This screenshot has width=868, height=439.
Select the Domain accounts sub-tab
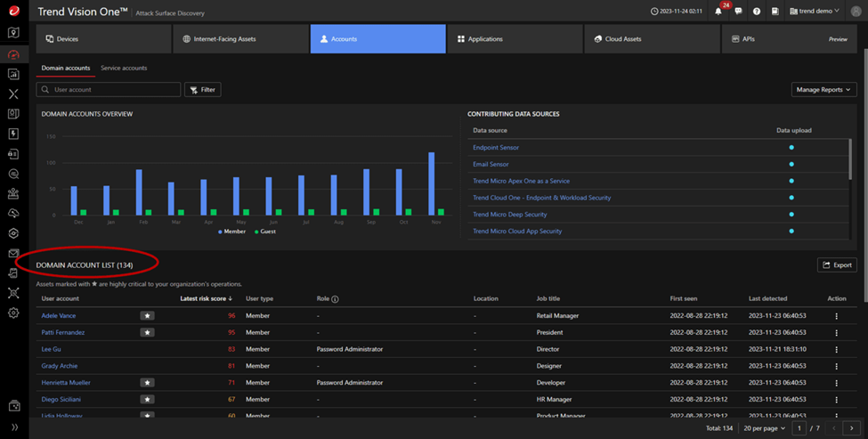[x=65, y=68]
